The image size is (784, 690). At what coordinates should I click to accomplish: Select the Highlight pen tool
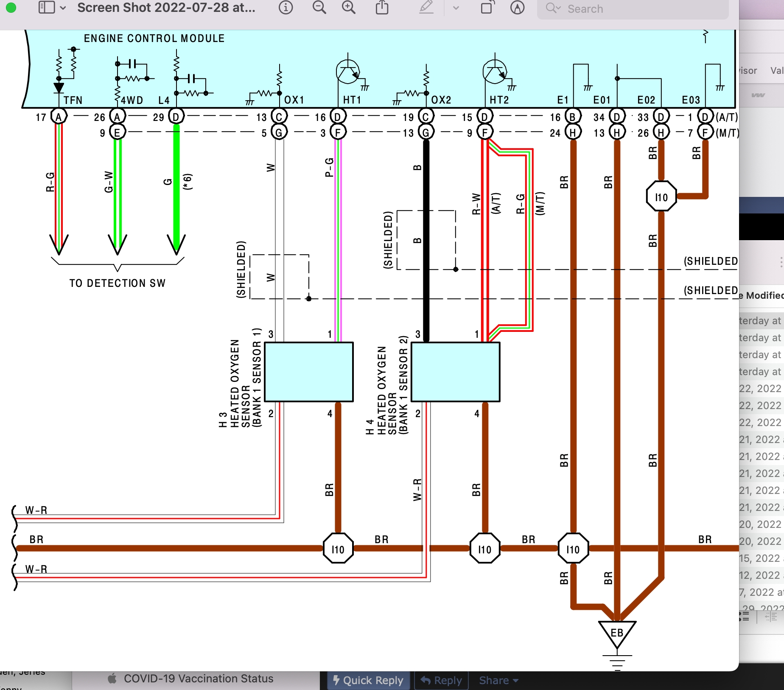(x=426, y=8)
